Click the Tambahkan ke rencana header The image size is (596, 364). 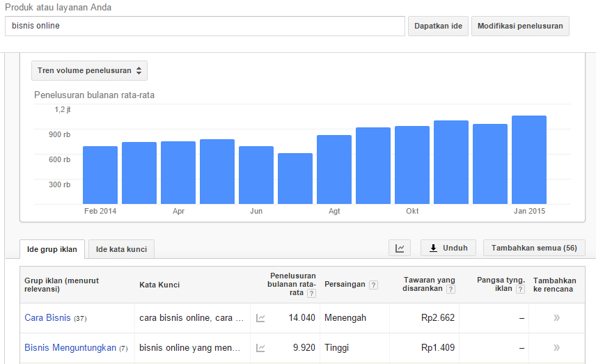click(x=554, y=285)
